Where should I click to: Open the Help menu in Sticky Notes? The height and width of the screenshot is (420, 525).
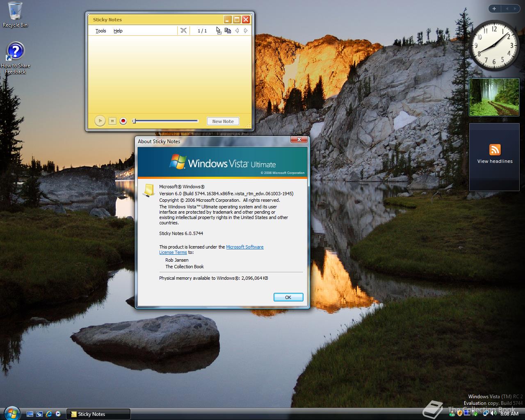[118, 31]
